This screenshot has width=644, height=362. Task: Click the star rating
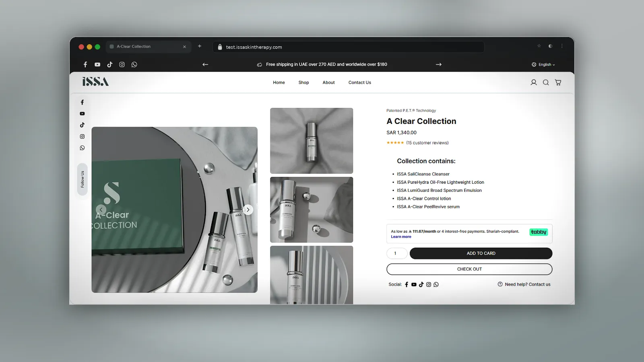[x=395, y=143]
